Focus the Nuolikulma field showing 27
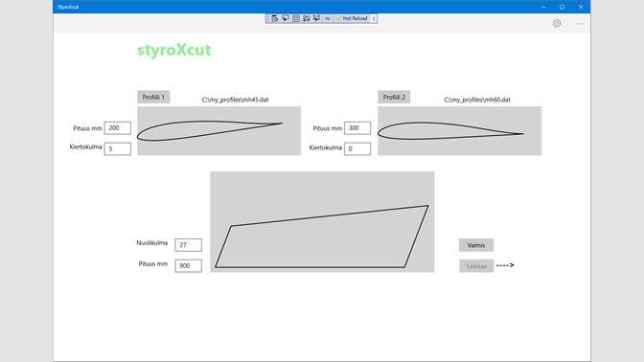Screen dimensions: 644x362 (x=188, y=244)
